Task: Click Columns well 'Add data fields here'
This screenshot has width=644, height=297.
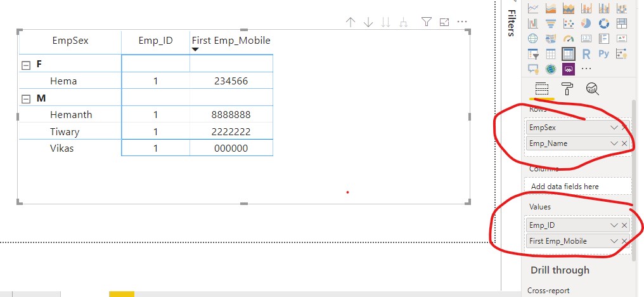Action: [578, 187]
